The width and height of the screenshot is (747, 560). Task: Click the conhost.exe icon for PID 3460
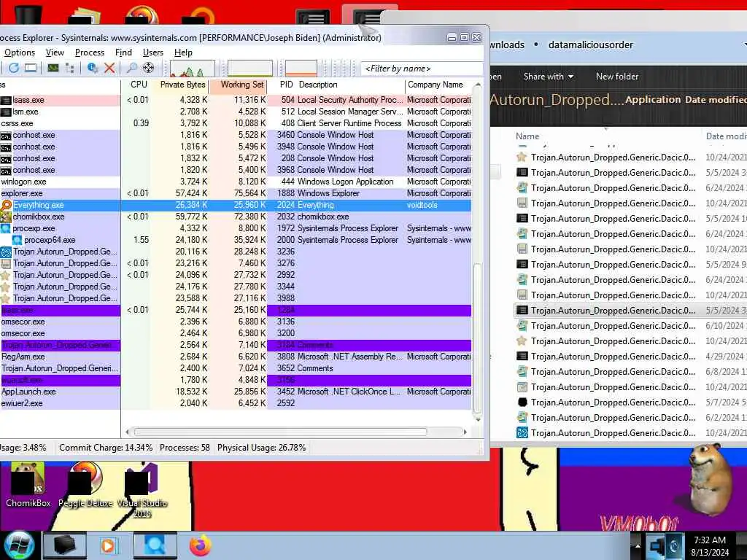6,136
